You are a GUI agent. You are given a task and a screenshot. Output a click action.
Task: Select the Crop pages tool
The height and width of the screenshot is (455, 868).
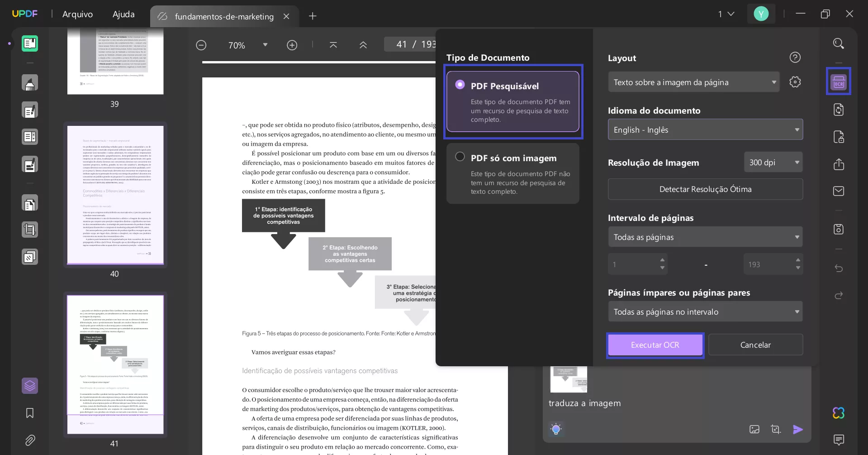click(30, 230)
